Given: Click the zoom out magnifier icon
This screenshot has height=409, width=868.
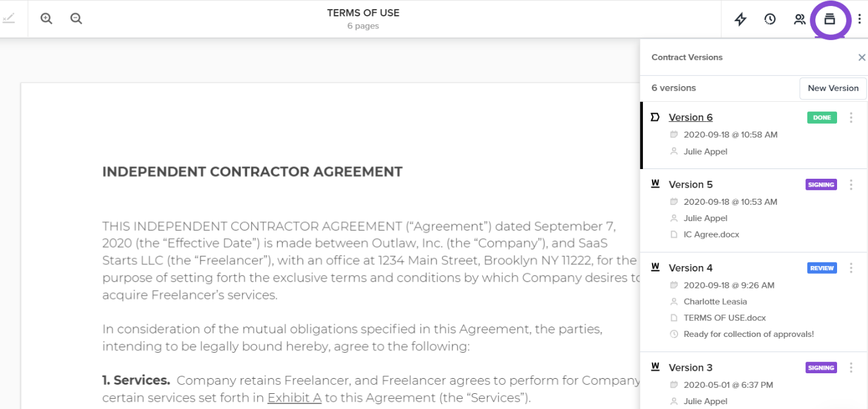Looking at the screenshot, I should coord(76,19).
